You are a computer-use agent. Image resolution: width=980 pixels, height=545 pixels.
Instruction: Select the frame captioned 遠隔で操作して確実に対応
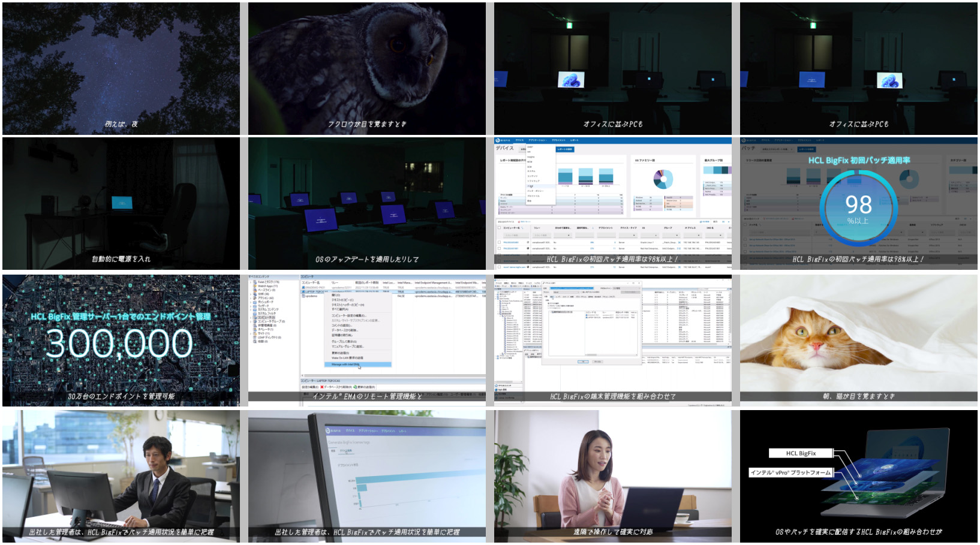pyautogui.click(x=613, y=477)
